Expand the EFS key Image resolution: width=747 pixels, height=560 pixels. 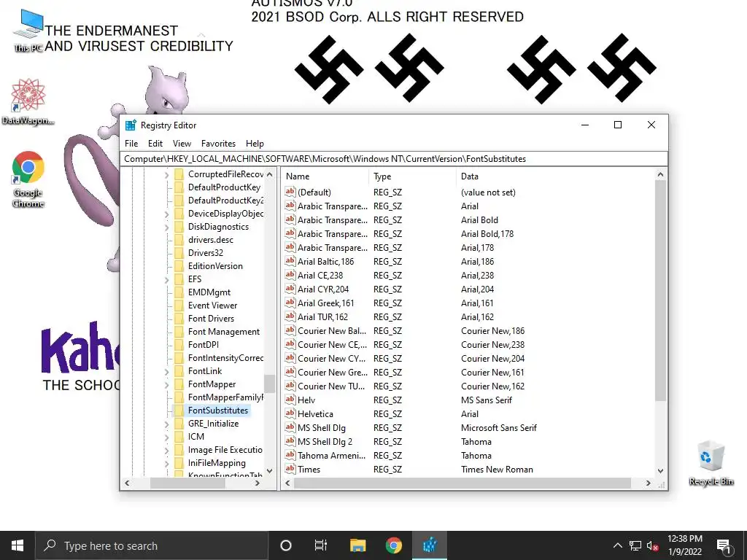coord(166,279)
